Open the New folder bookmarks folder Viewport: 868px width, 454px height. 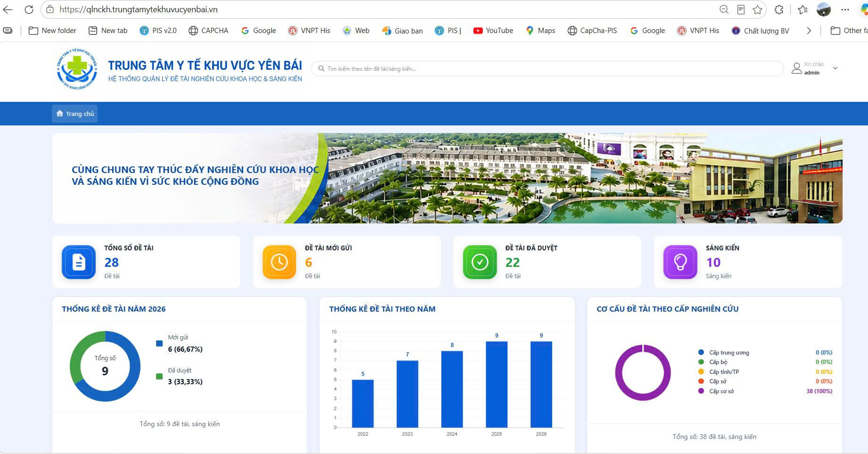tap(52, 31)
